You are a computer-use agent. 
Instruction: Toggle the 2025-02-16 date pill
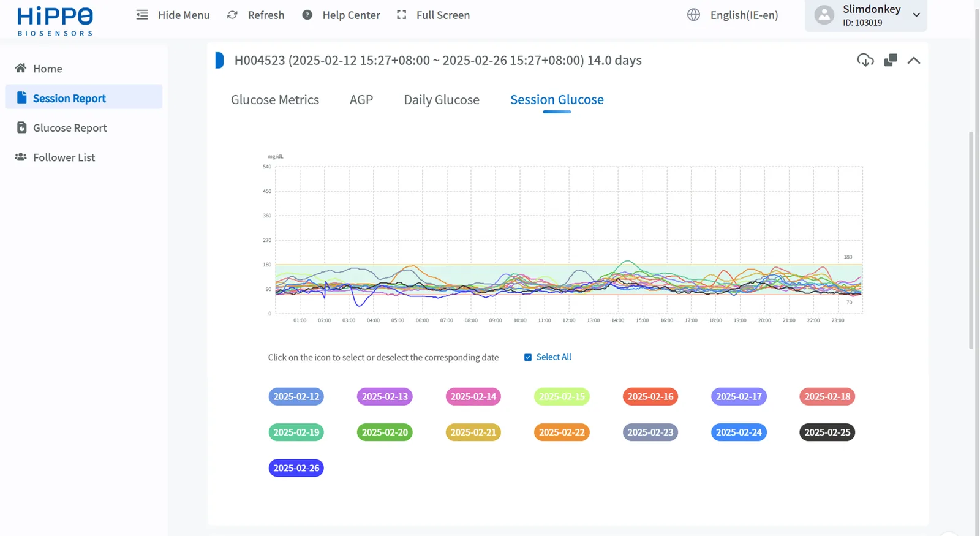[650, 396]
